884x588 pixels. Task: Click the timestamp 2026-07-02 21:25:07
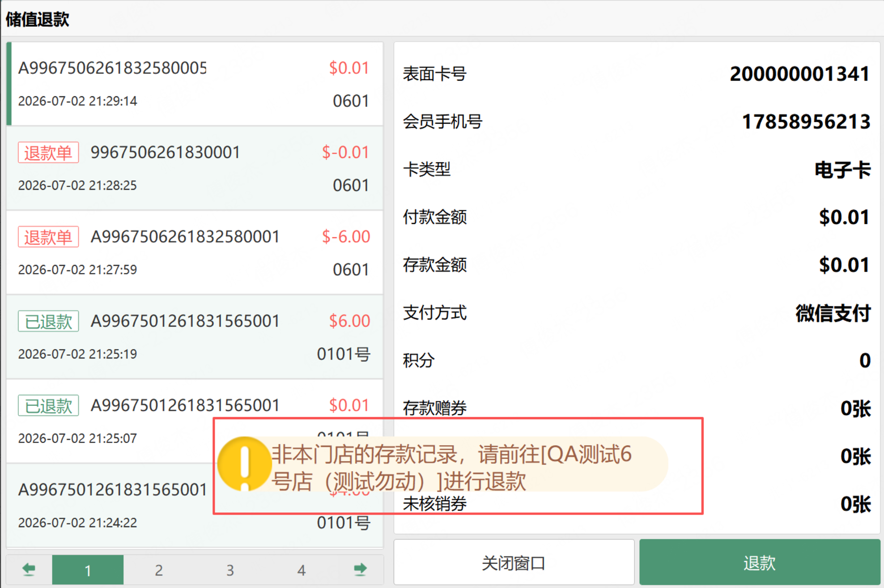coord(77,438)
